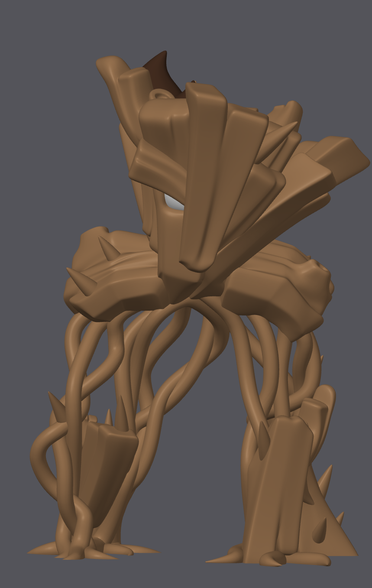This screenshot has height=588, width=372.
Task: Click the white eye of the wooden creature
Action: pos(175,202)
